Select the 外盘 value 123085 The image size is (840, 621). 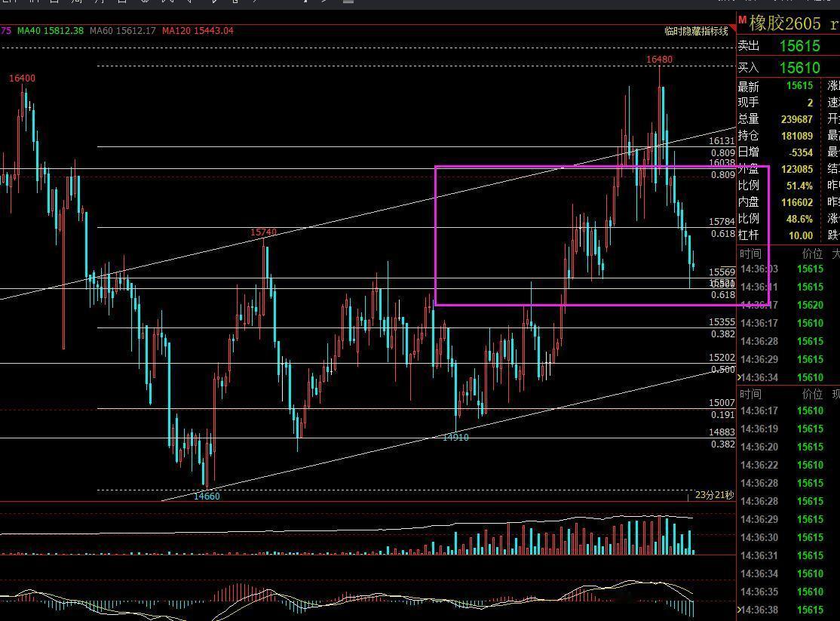point(796,169)
